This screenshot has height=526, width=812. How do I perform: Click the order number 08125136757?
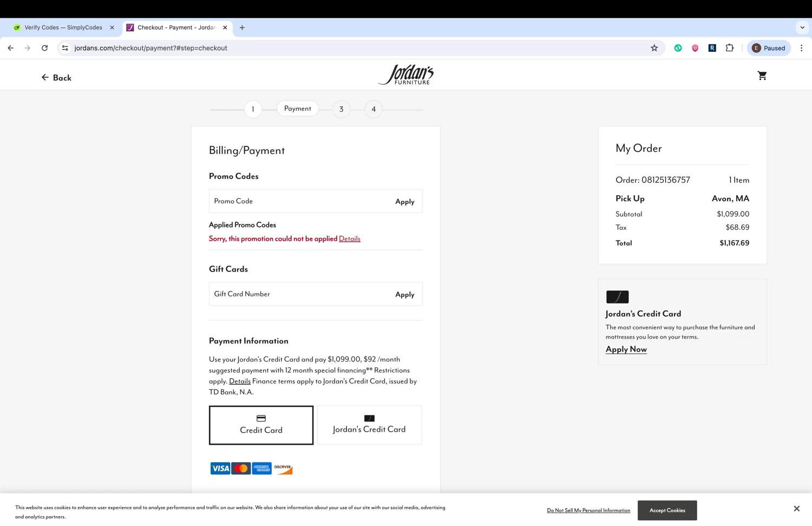click(666, 180)
